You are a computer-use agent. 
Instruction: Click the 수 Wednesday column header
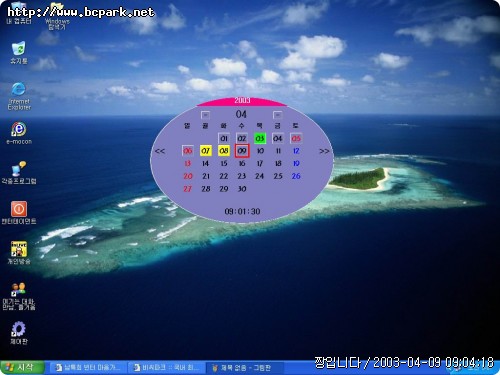pyautogui.click(x=242, y=126)
